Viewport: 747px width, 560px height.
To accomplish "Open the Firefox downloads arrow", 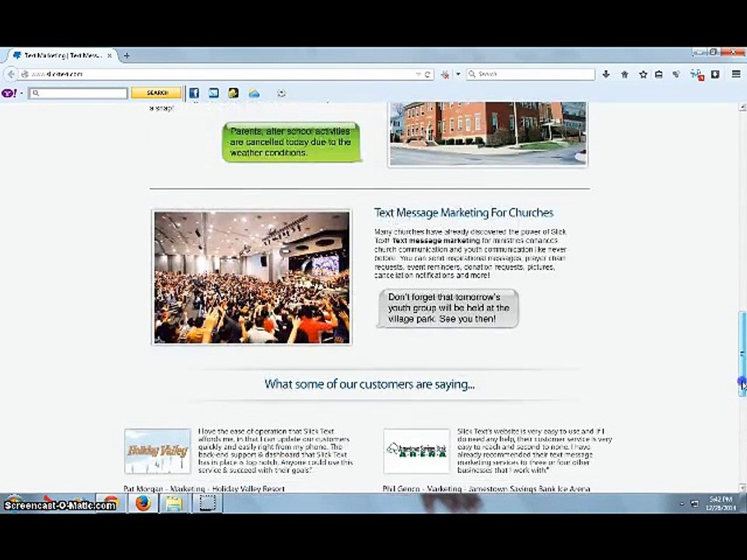I will 606,75.
